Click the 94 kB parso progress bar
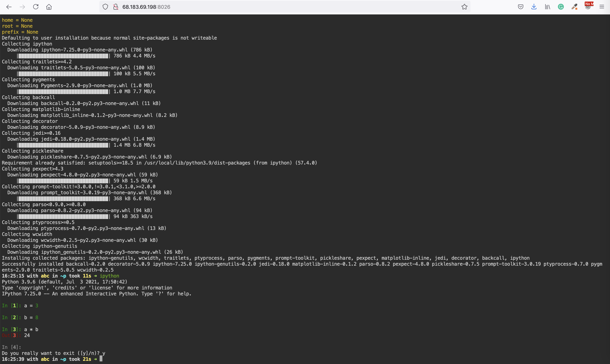Viewport: 610px width, 364px height. click(x=64, y=216)
